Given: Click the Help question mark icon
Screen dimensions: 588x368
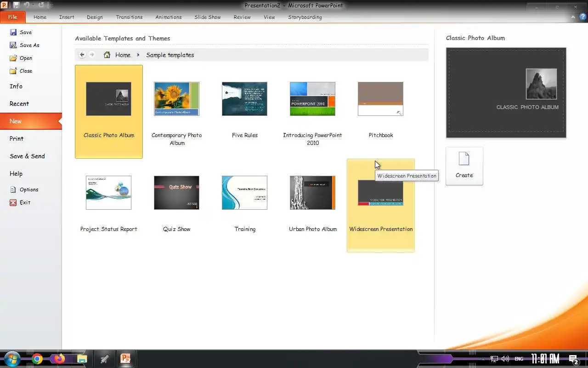Looking at the screenshot, I should [x=582, y=17].
